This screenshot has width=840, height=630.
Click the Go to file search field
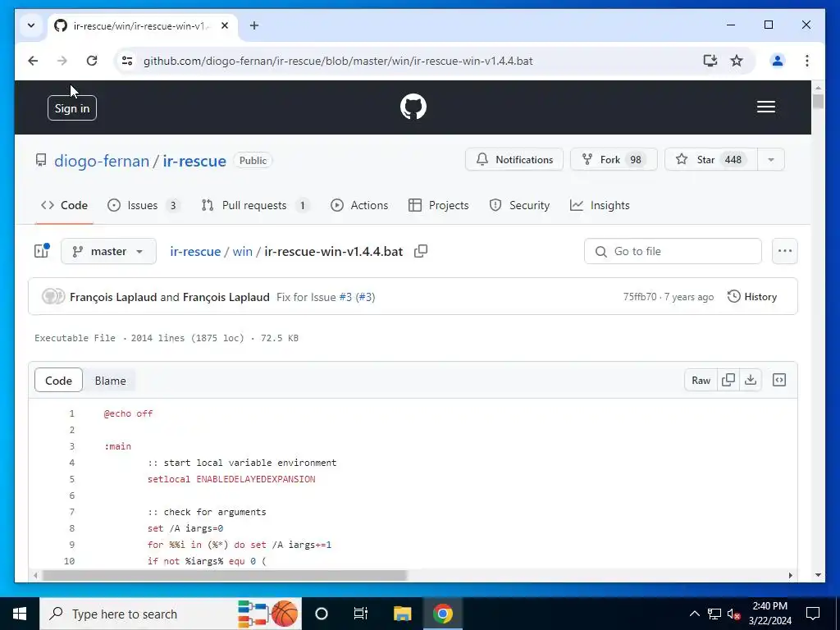coord(673,251)
